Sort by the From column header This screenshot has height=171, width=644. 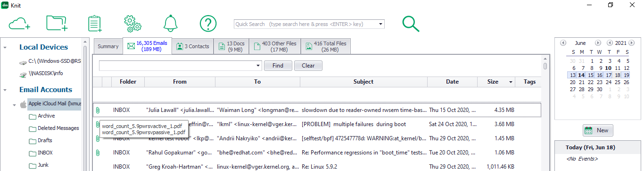pyautogui.click(x=180, y=82)
